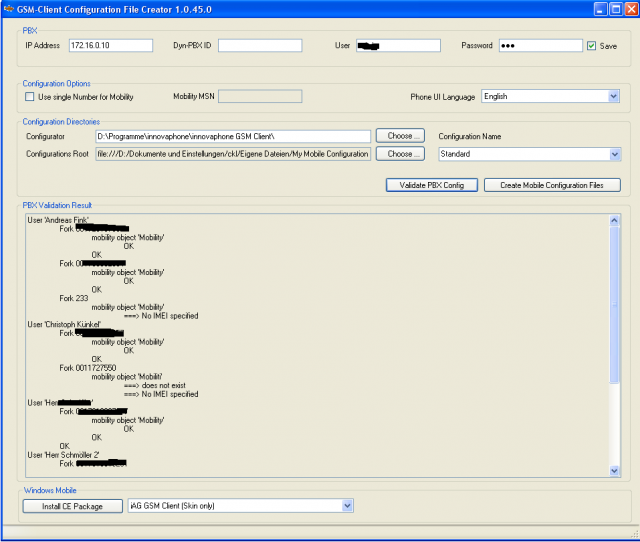Toggle the Save password checkbox
The height and width of the screenshot is (542, 640).
point(591,46)
